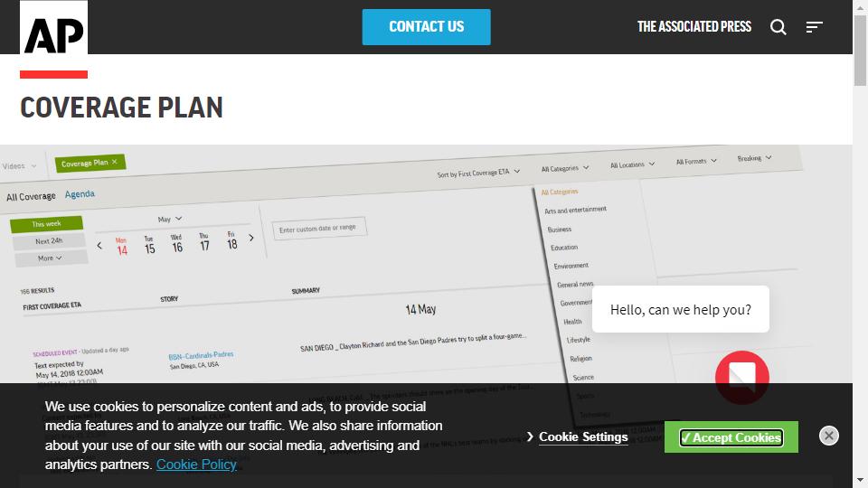Click the 'Hello, can we help you?' chat message
The height and width of the screenshot is (488, 868).
[x=680, y=309]
